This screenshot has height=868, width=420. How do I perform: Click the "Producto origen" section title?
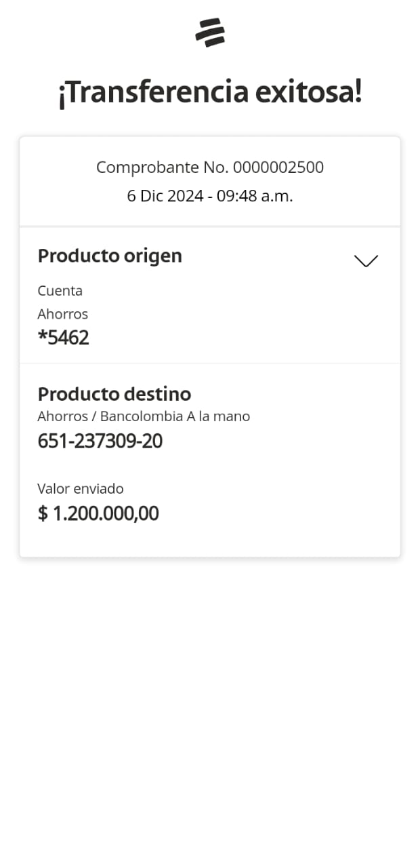tap(110, 256)
